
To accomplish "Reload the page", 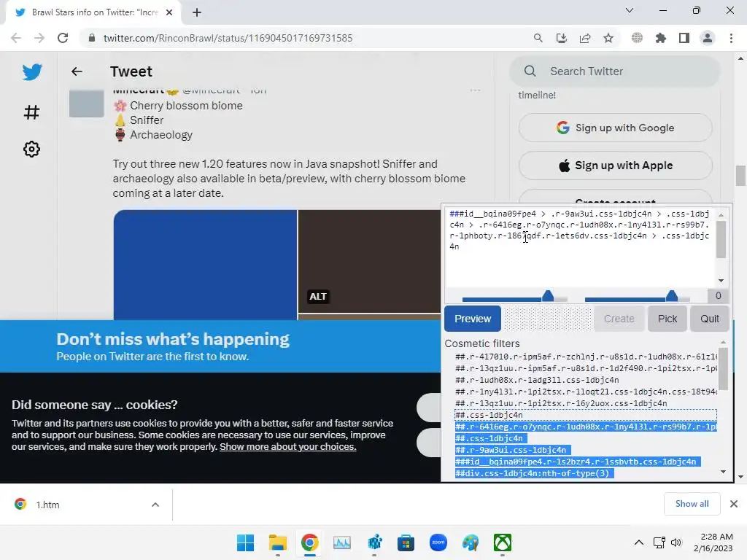I will tap(63, 38).
